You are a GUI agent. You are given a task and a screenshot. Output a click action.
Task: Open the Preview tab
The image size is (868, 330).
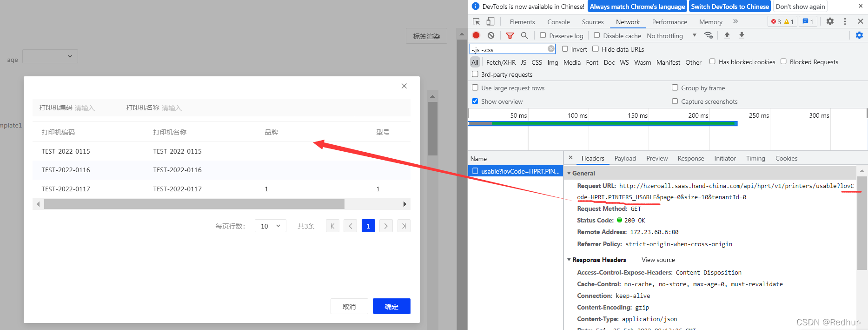[657, 158]
